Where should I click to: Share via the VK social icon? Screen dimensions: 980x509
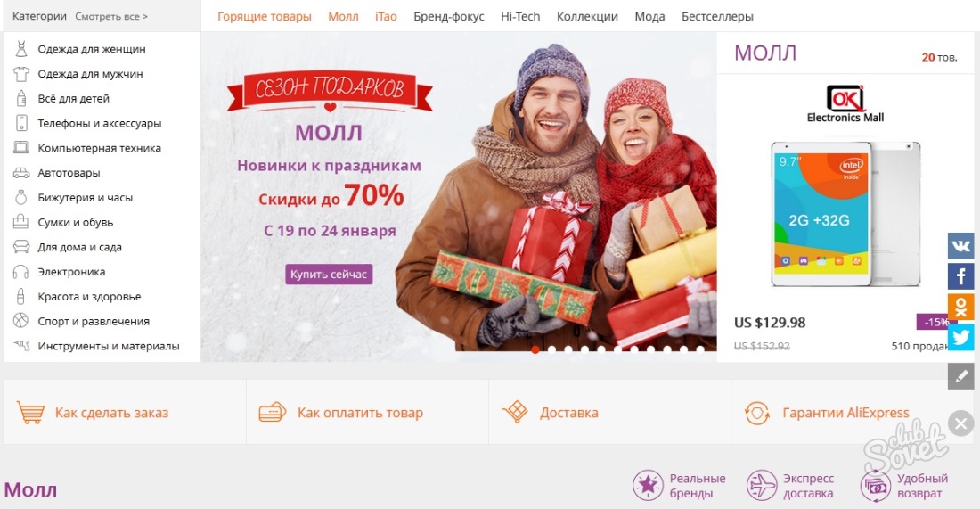[x=960, y=246]
